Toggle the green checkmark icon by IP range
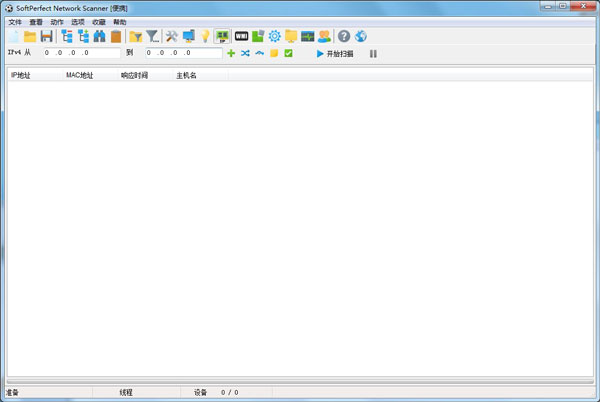The height and width of the screenshot is (402, 600). [x=288, y=54]
